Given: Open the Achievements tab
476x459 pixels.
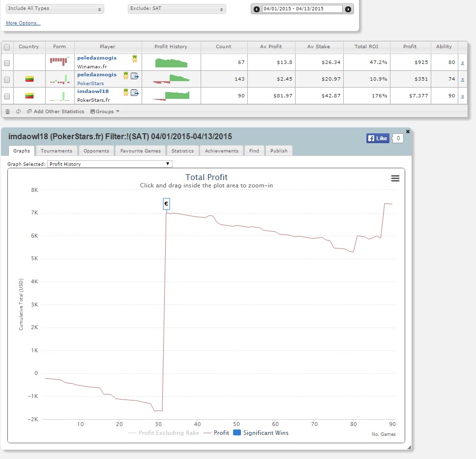Looking at the screenshot, I should pyautogui.click(x=222, y=151).
